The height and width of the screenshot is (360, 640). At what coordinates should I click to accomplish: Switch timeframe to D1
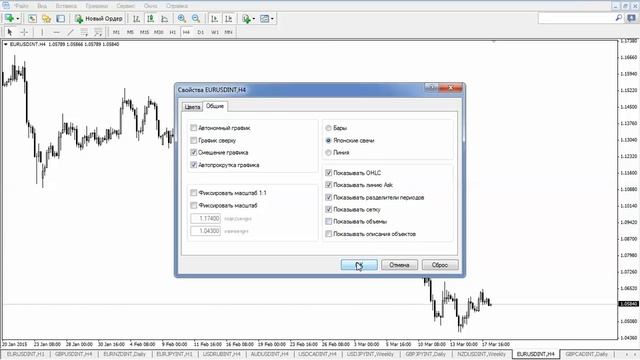click(200, 32)
